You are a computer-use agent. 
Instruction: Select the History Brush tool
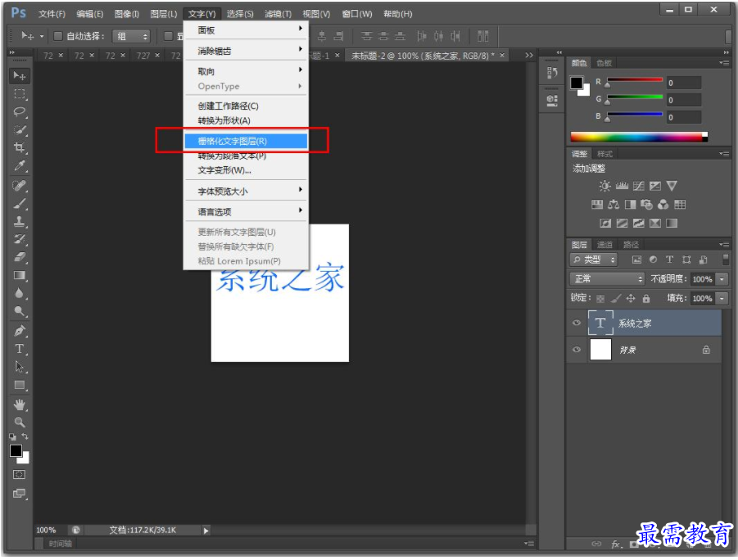[20, 239]
